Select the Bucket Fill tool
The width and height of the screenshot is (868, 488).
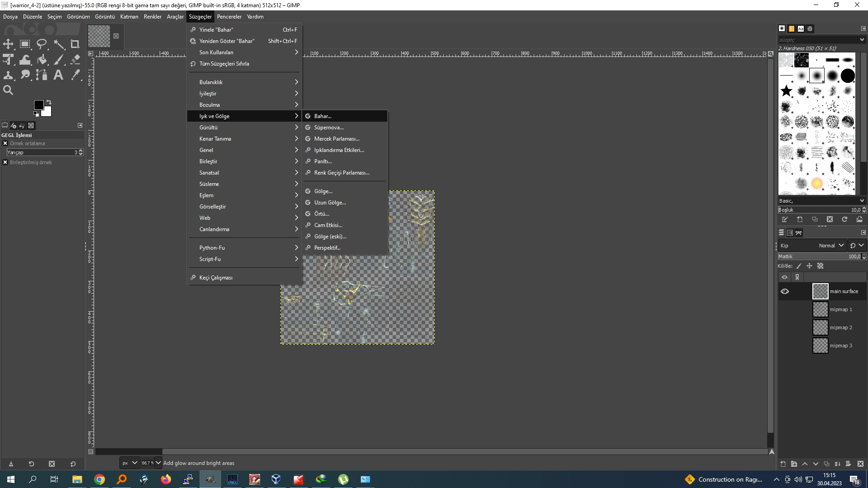pyautogui.click(x=42, y=59)
